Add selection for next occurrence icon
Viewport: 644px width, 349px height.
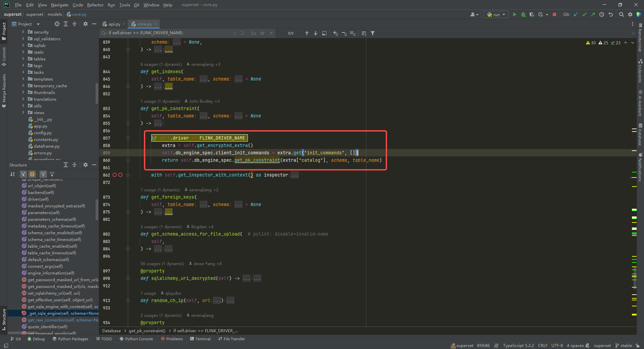click(335, 33)
